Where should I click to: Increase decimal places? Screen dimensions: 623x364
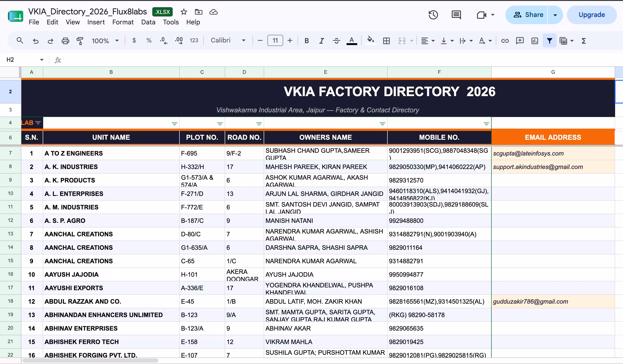click(179, 41)
